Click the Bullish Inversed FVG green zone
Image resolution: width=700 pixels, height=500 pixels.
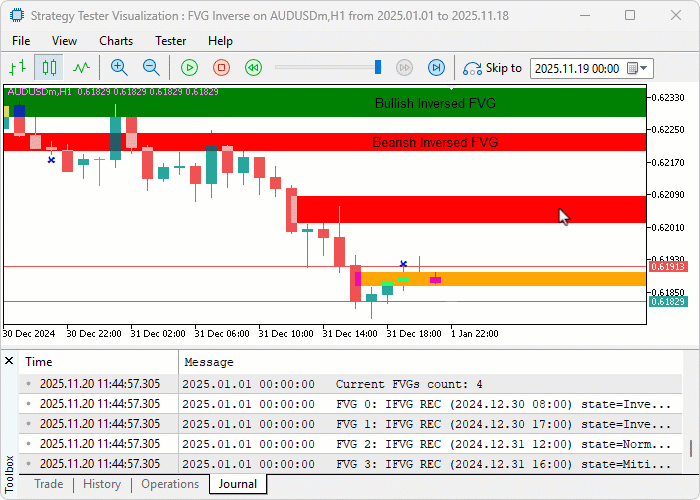[325, 103]
